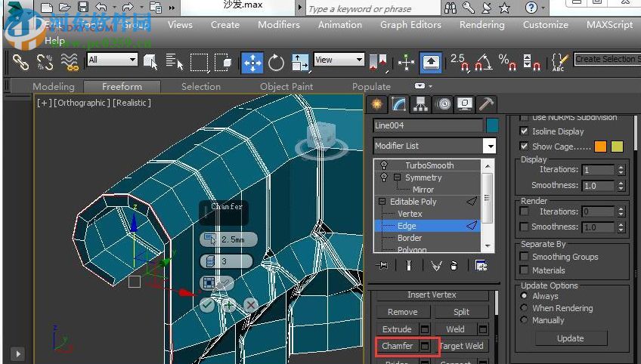
Task: Toggle Angle Snap
Action: pos(484,63)
